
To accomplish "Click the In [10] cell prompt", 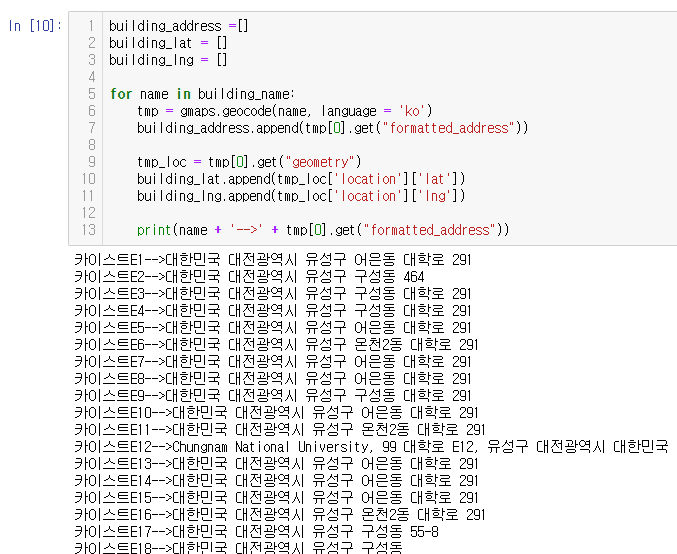I will (34, 26).
